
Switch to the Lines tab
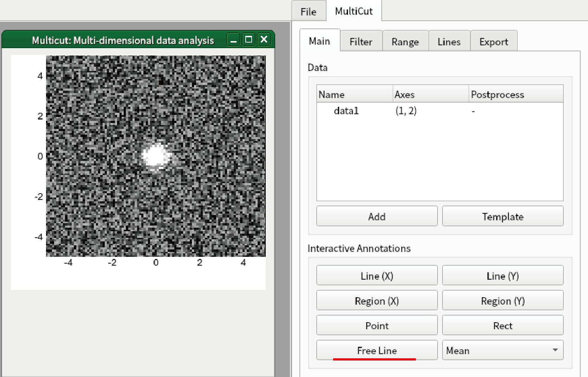click(449, 42)
